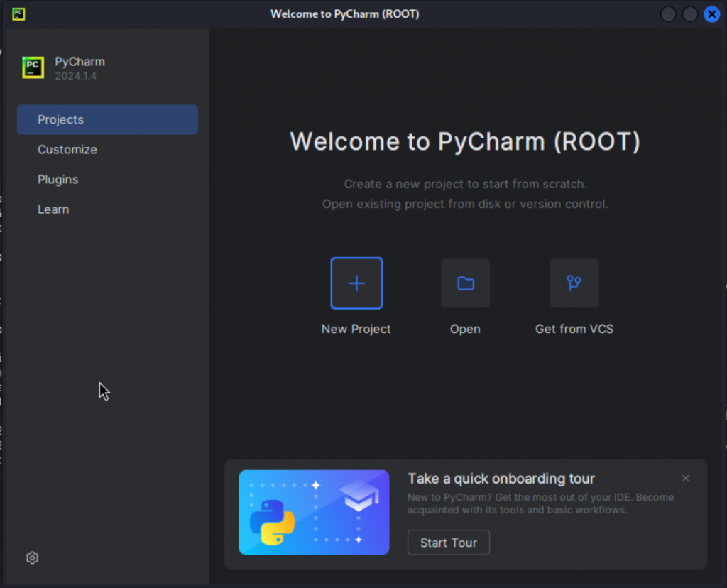Click the onboarding tour Python thumbnail
Screen dimensions: 727x588
[314, 513]
